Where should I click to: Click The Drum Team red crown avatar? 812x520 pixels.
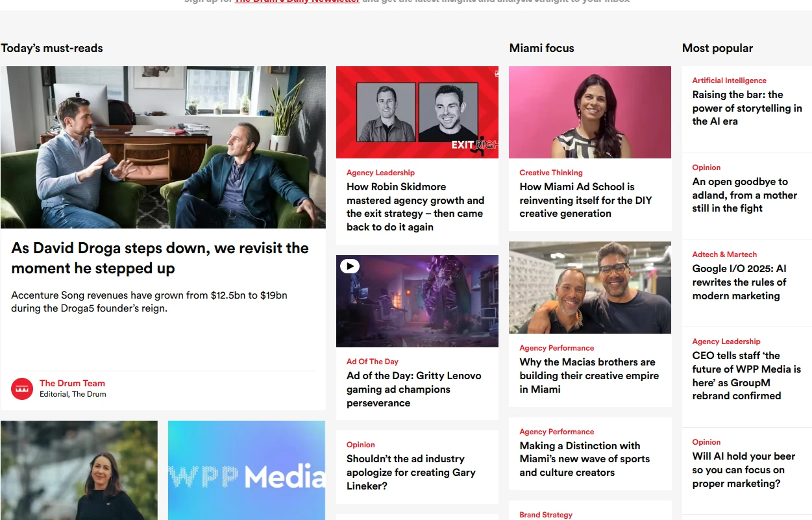click(22, 389)
